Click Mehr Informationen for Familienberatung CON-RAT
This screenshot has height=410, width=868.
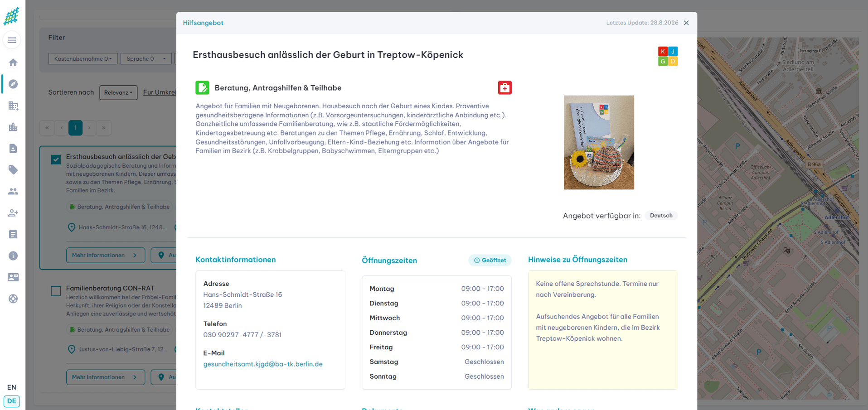tap(106, 377)
